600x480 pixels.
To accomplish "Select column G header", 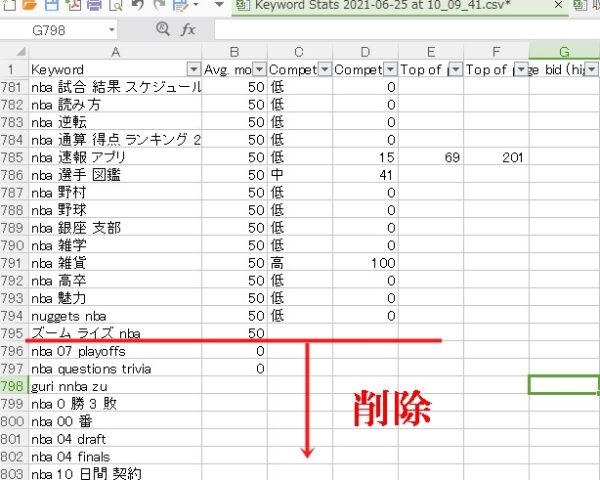I will (x=564, y=52).
